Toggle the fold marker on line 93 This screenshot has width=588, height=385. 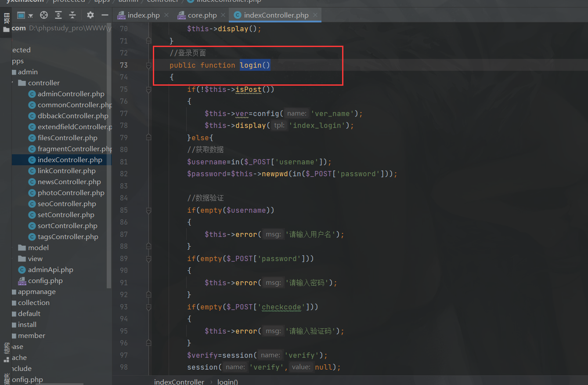(x=148, y=307)
